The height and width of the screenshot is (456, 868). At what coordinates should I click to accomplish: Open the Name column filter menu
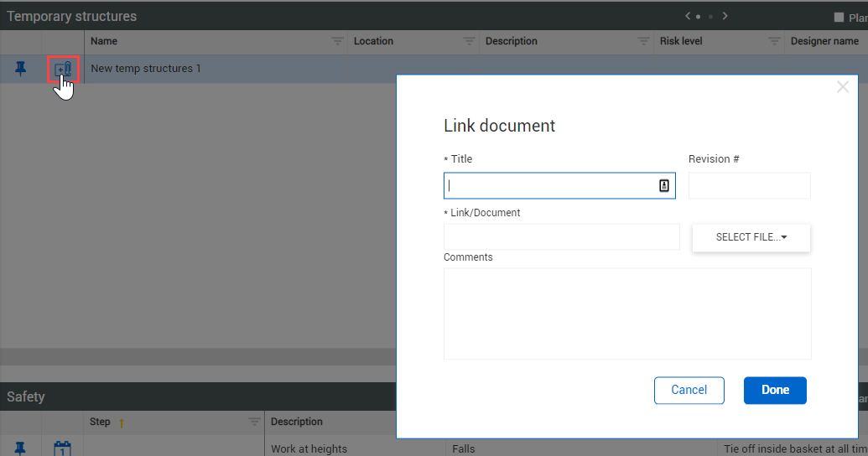click(x=337, y=41)
